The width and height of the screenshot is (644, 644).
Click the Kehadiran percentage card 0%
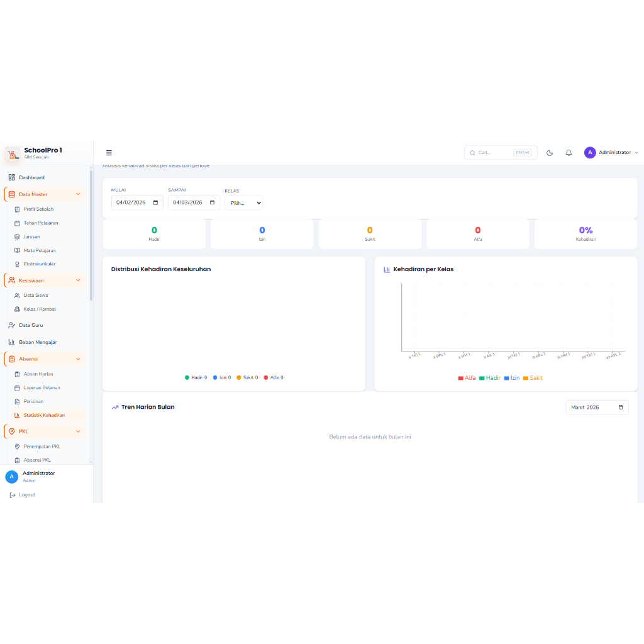tap(586, 234)
